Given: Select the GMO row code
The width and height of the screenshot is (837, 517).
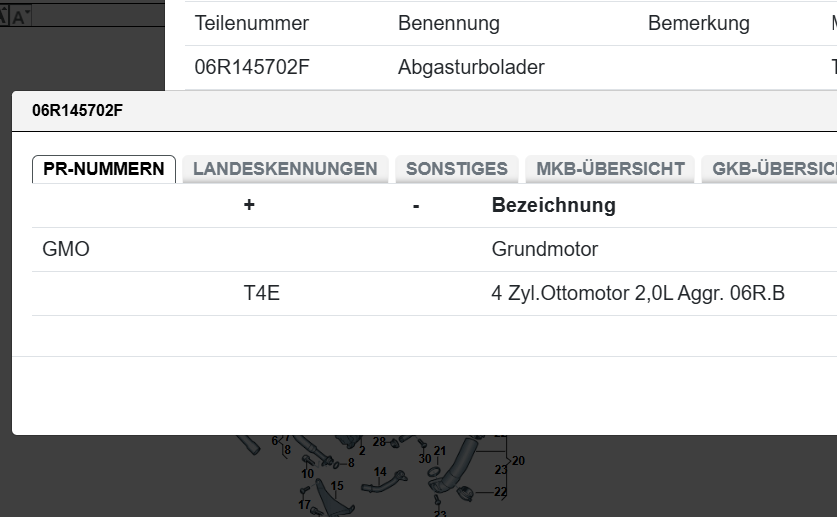Looking at the screenshot, I should click(66, 249).
